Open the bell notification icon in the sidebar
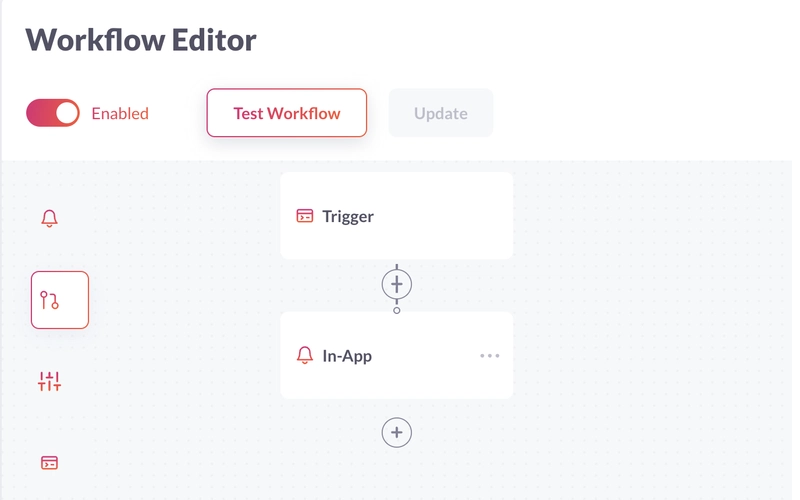The width and height of the screenshot is (800, 500). pos(49,218)
